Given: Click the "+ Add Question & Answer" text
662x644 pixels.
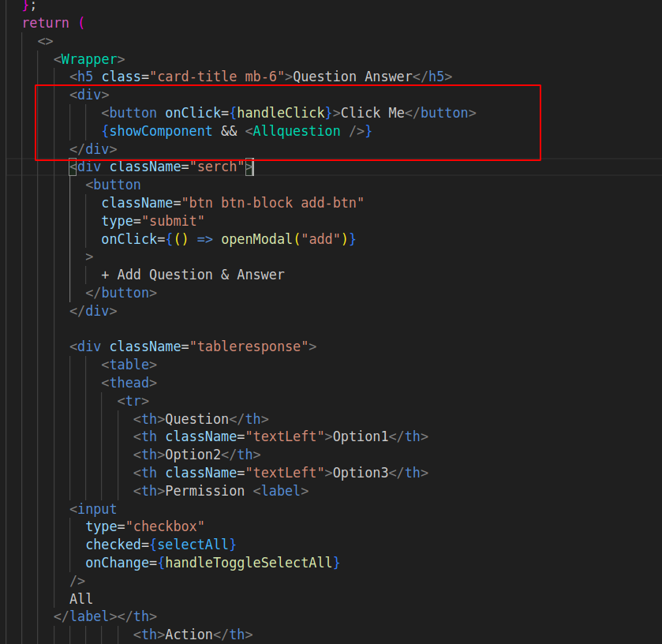Looking at the screenshot, I should pyautogui.click(x=193, y=275).
